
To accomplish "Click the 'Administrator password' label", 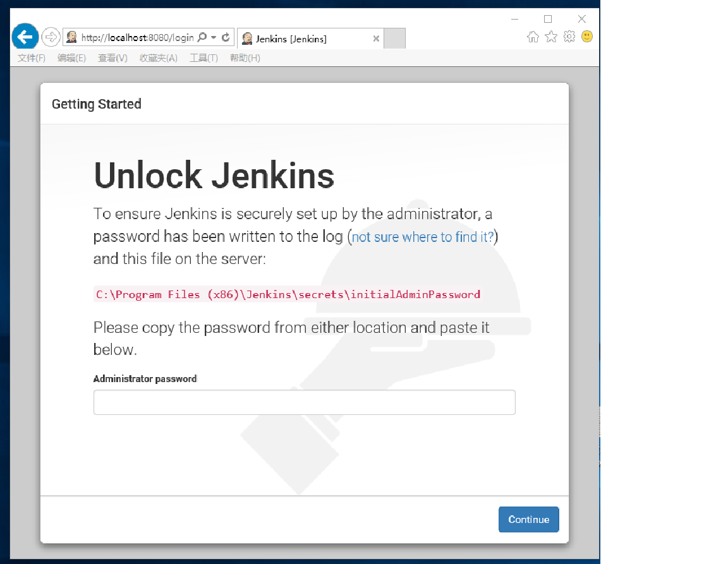I will tap(145, 379).
